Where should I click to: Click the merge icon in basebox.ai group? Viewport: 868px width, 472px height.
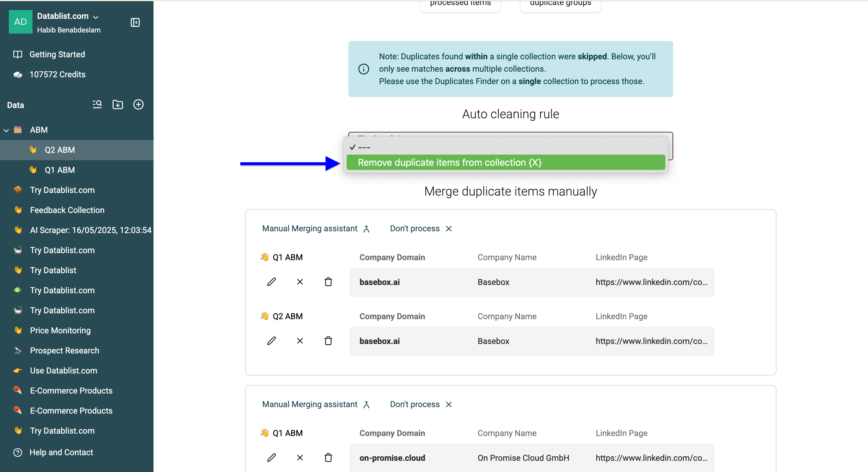tap(366, 229)
